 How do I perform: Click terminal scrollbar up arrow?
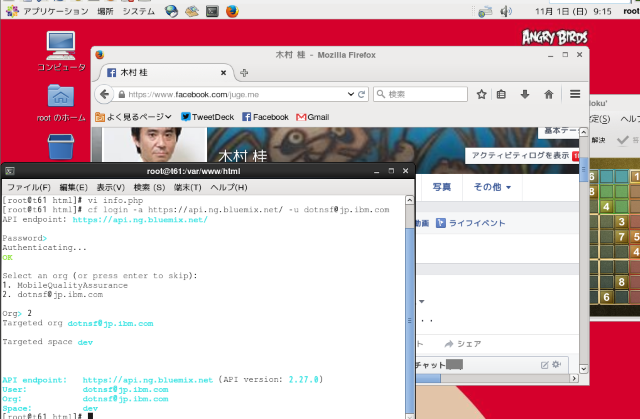click(409, 200)
